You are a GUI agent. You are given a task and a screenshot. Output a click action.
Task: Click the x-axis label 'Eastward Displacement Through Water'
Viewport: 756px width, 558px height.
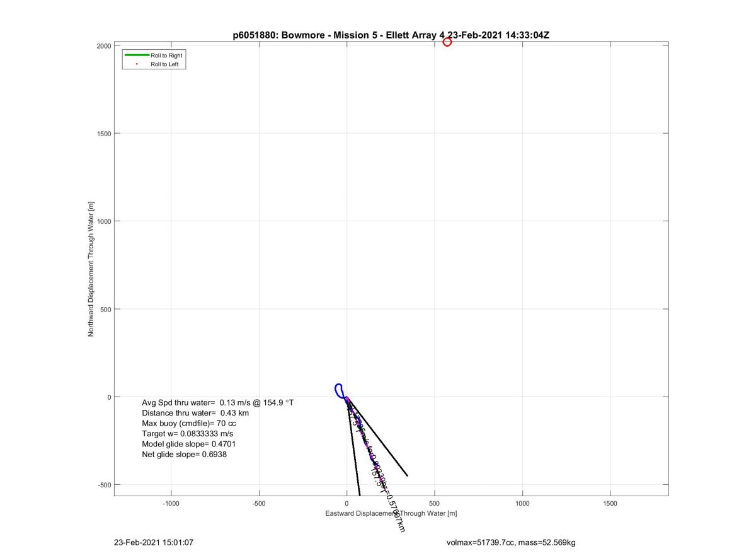(391, 513)
